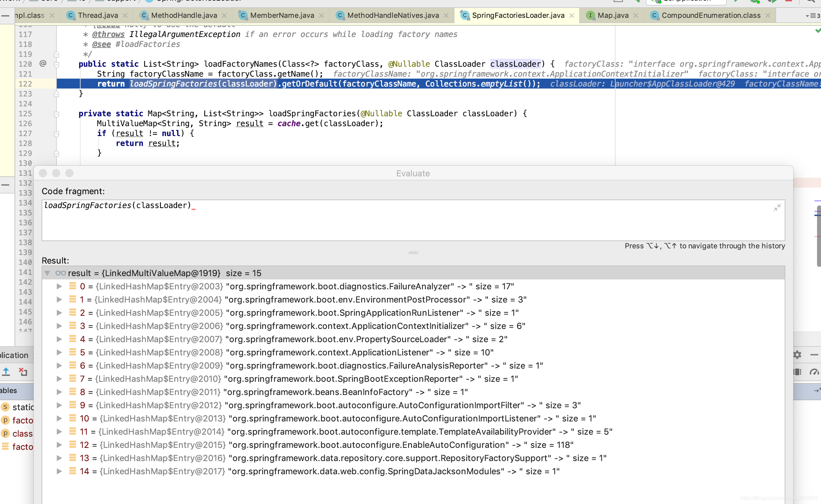Fold the javadoc end marker at line 119
This screenshot has height=504, width=821.
(x=56, y=54)
